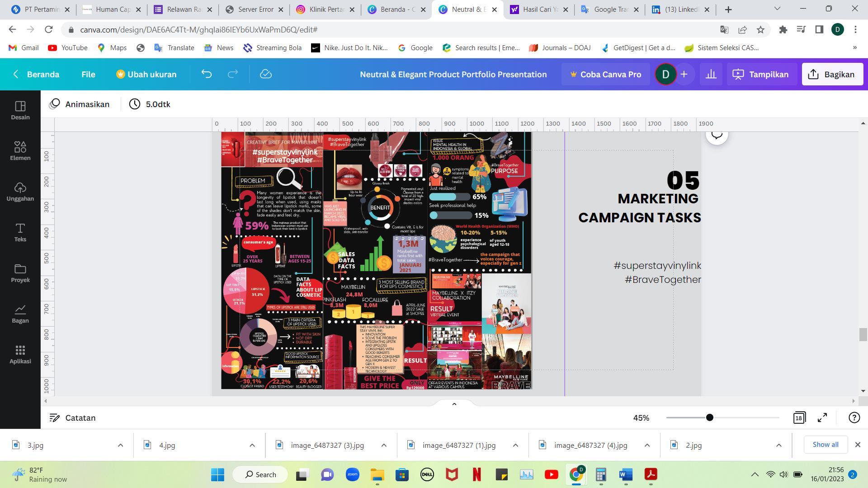Viewport: 868px width, 488px height.
Task: Toggle fullscreen mode icon
Action: click(x=822, y=418)
